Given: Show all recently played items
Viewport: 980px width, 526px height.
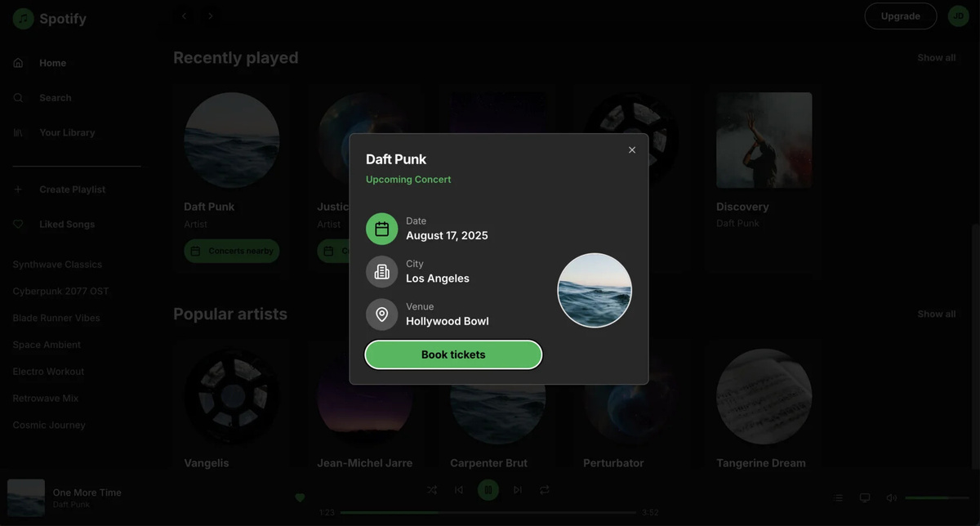Looking at the screenshot, I should point(937,58).
